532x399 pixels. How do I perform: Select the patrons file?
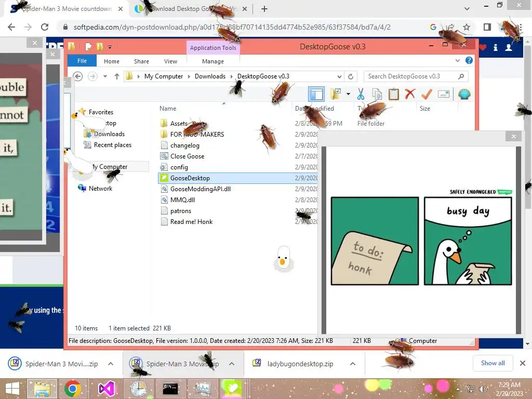[181, 211]
